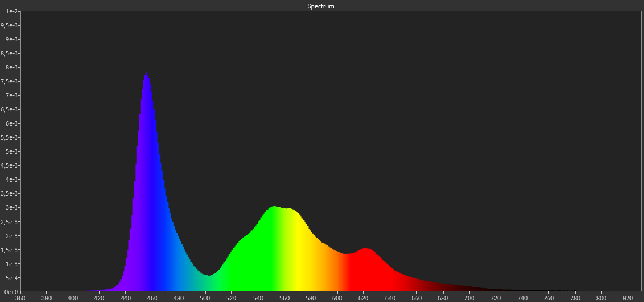Screen dimensions: 644x302
Task: Select the 620 wavelength label
Action: tap(364, 298)
